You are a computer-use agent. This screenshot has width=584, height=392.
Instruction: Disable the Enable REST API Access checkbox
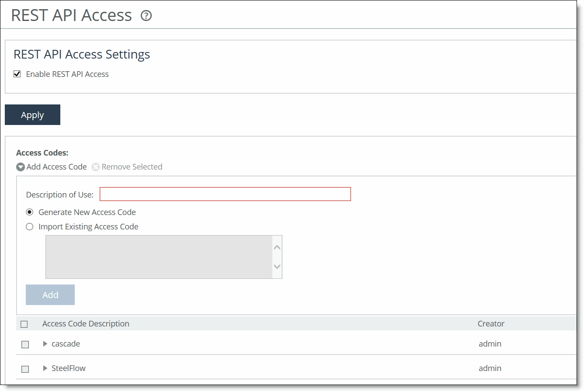tap(17, 73)
